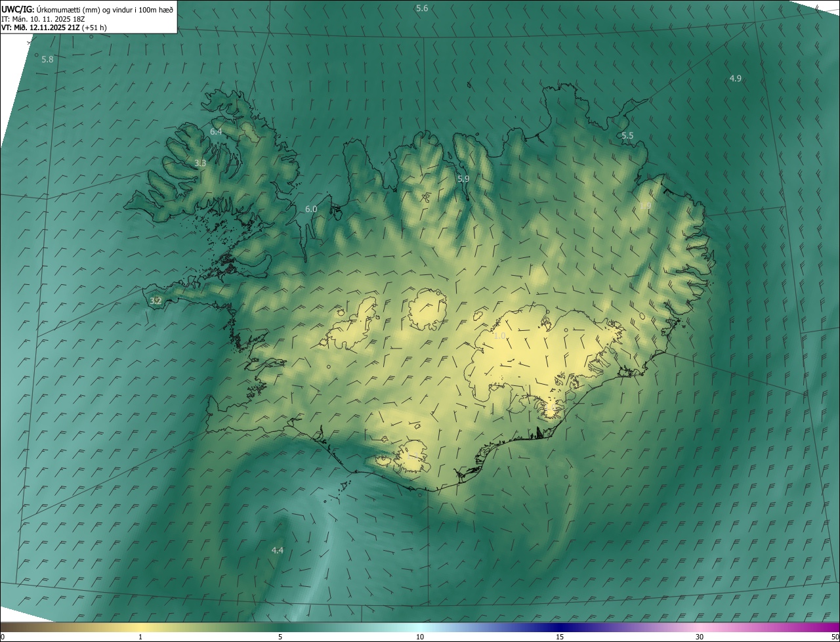The height and width of the screenshot is (642, 840).
Task: Click the 3.2 value label
Action: click(156, 301)
